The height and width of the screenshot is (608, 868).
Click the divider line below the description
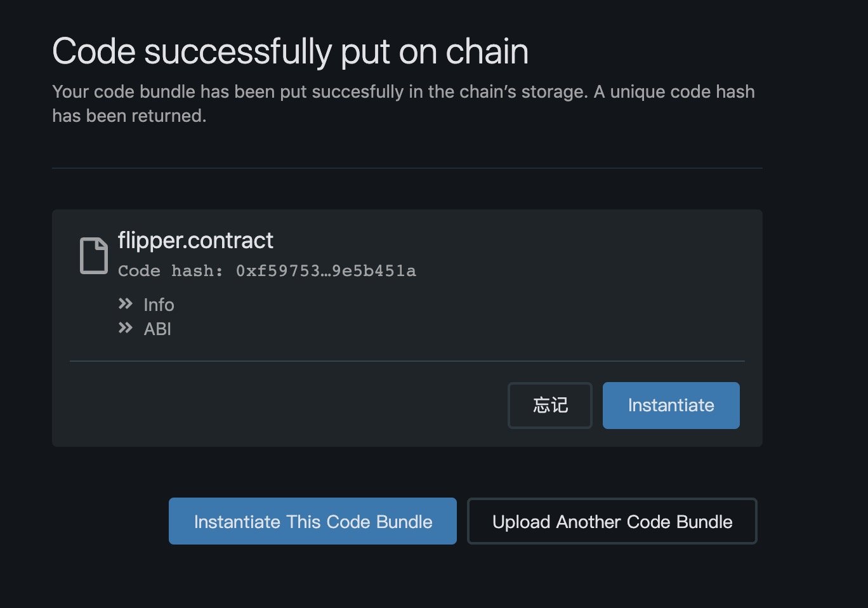click(407, 168)
